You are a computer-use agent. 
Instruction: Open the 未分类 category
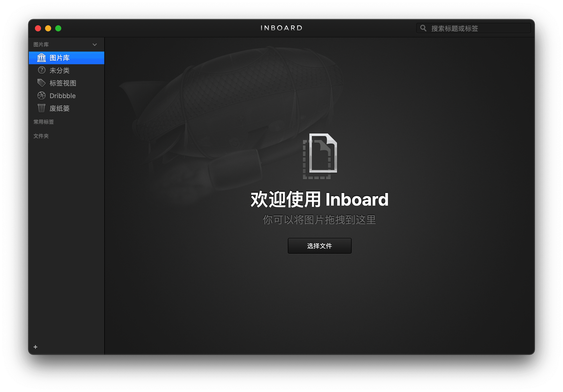pos(67,70)
